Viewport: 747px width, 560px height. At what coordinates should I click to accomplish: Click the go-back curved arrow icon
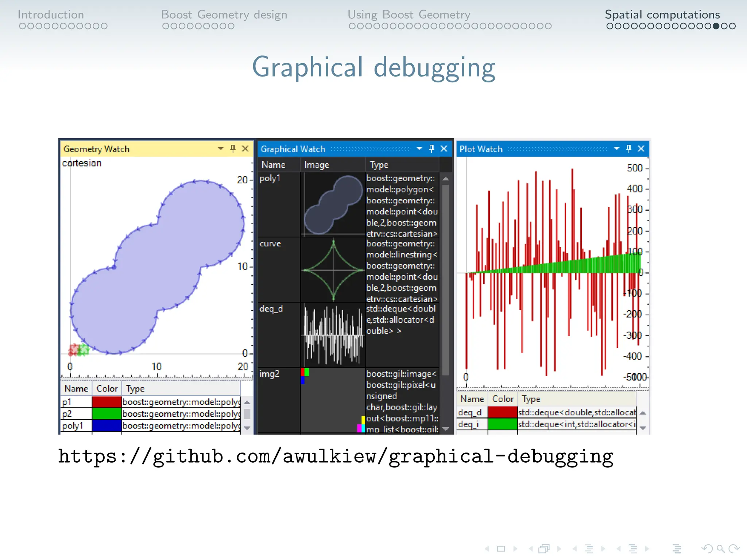click(707, 549)
